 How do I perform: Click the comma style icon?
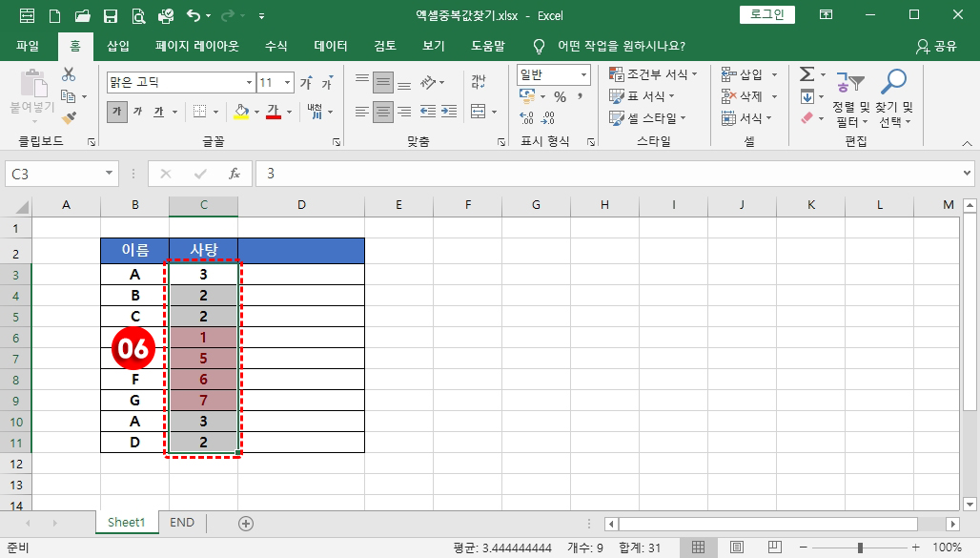pos(581,96)
